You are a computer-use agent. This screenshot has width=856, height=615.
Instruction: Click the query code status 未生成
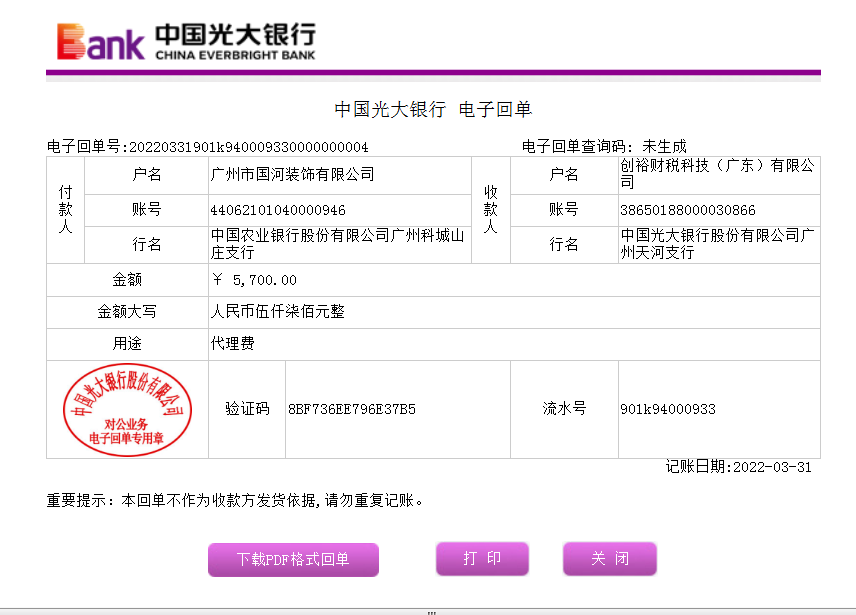664,146
